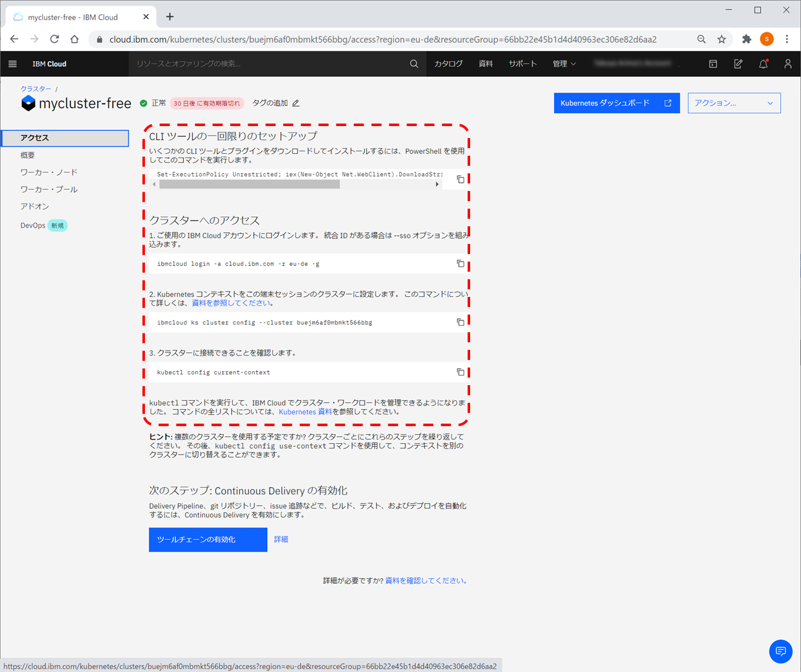The width and height of the screenshot is (801, 672).
Task: Bookmark this page with star icon
Action: pos(722,39)
